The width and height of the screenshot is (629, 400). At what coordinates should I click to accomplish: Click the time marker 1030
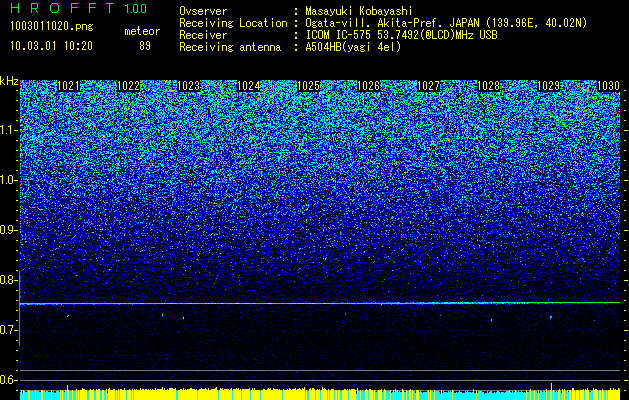609,86
